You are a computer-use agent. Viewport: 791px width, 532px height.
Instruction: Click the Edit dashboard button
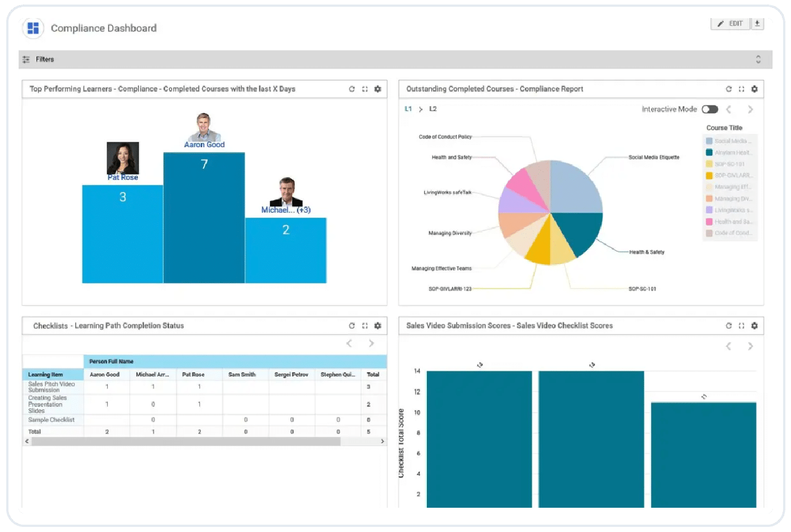pyautogui.click(x=730, y=24)
